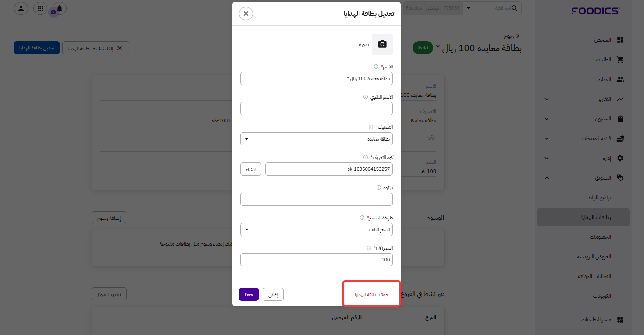The height and width of the screenshot is (335, 644).
Task: Expand the التقارير sidebar section
Action: tap(547, 99)
